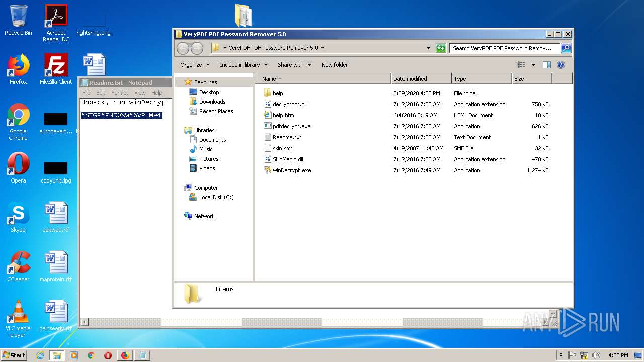Select rightsring.png desktop file
644x362 pixels.
point(94,24)
